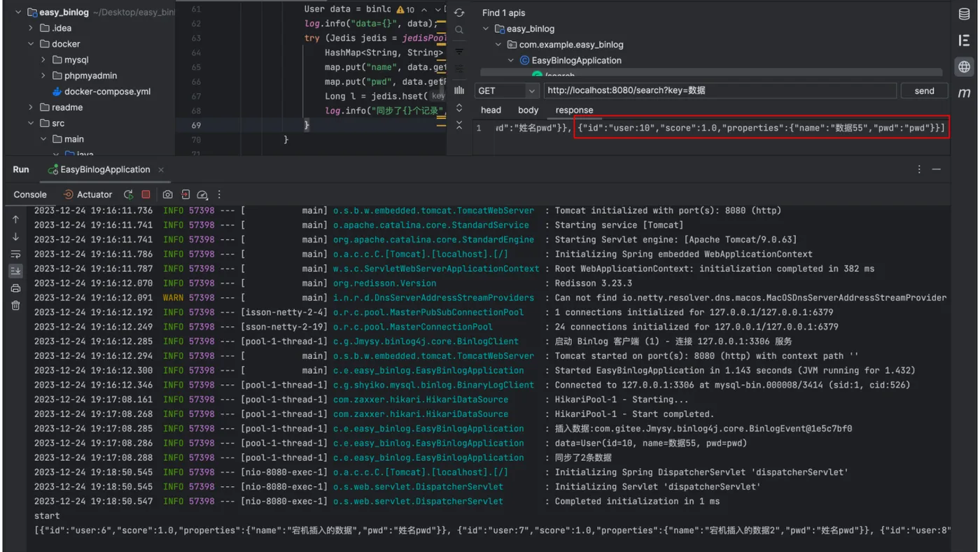Collapse com.example.easy_binlog in the API tree

point(498,45)
